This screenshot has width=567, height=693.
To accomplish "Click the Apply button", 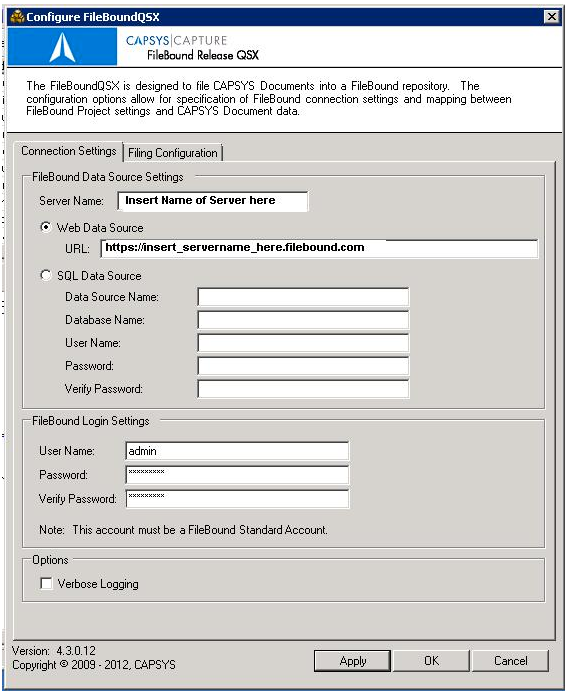I will (352, 661).
